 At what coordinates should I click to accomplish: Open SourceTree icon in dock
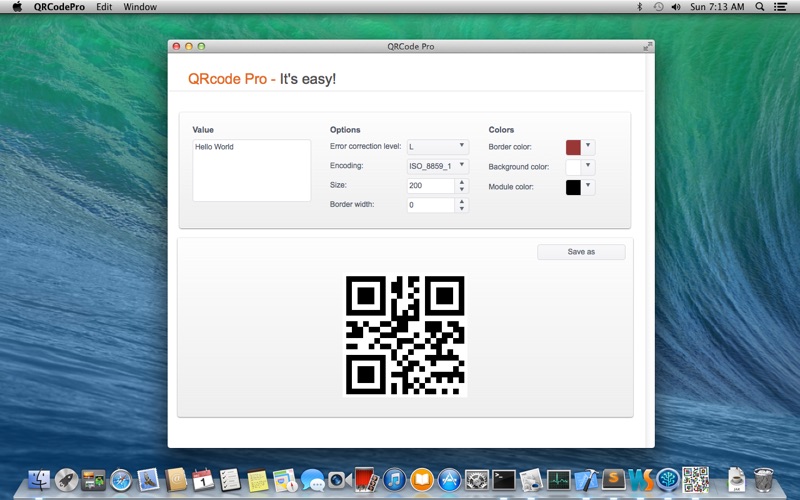(668, 480)
